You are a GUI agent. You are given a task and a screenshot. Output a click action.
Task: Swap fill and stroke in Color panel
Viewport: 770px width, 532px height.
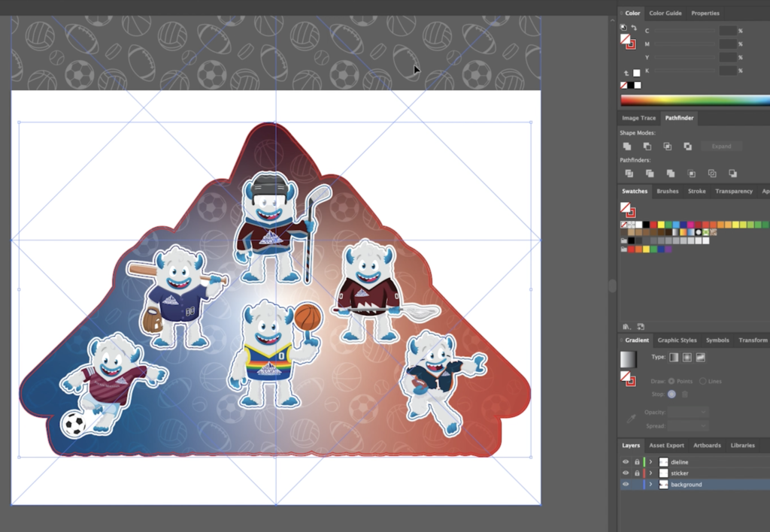[634, 28]
